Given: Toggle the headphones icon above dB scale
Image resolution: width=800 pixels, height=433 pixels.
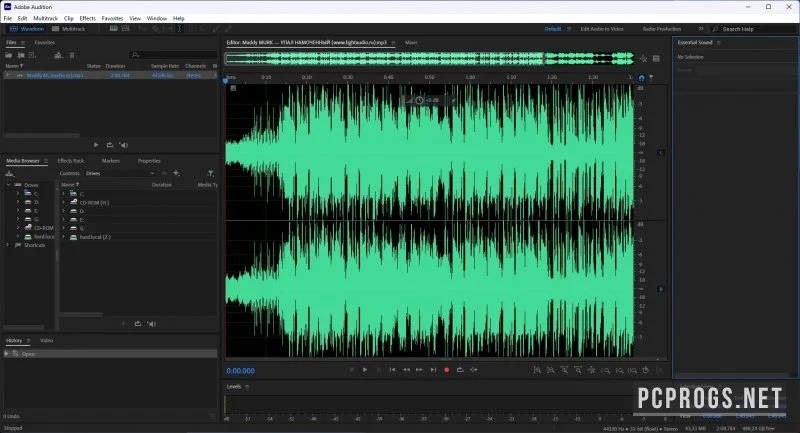Looking at the screenshot, I should click(x=641, y=78).
